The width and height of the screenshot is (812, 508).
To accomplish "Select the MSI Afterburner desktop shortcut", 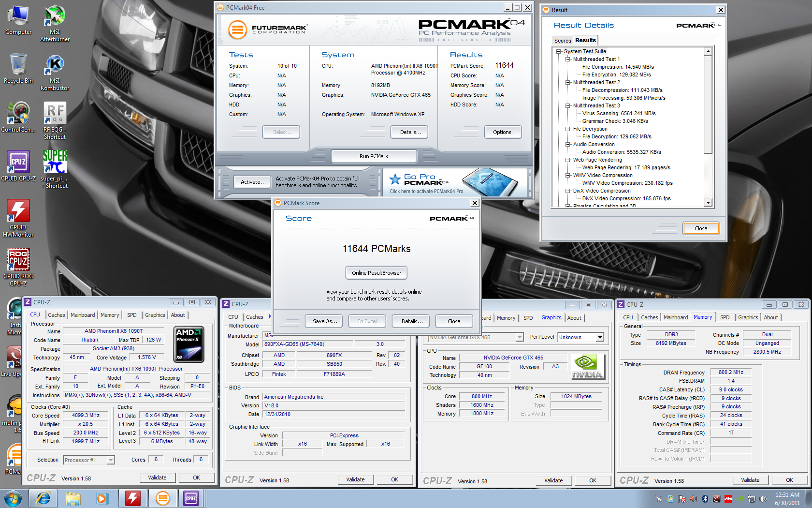I will tap(55, 24).
